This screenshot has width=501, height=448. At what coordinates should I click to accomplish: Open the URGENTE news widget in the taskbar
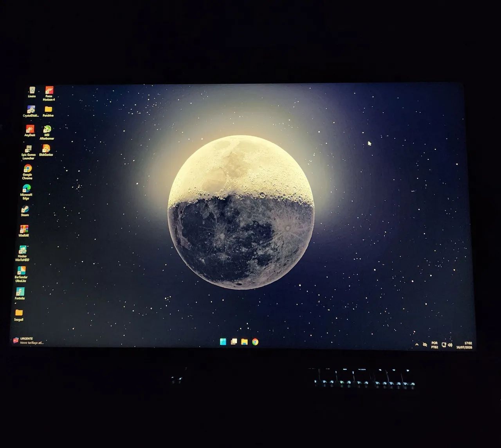point(28,340)
